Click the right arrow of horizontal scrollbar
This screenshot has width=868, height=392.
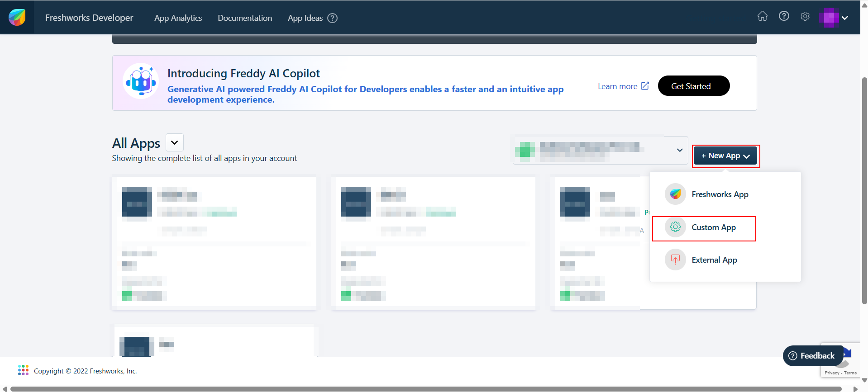(x=855, y=389)
